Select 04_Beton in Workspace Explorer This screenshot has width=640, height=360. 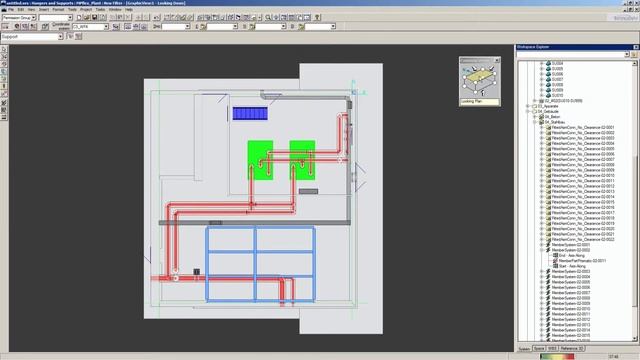click(x=552, y=117)
